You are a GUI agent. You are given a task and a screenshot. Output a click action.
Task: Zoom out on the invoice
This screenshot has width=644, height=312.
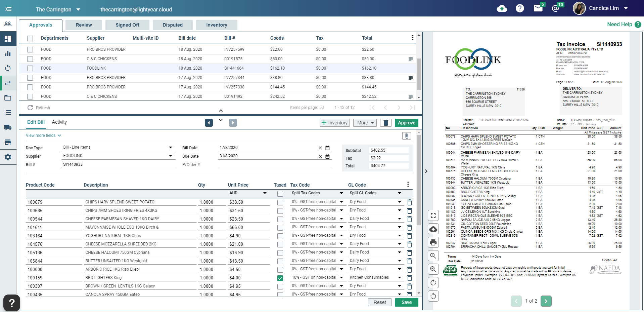(x=433, y=269)
